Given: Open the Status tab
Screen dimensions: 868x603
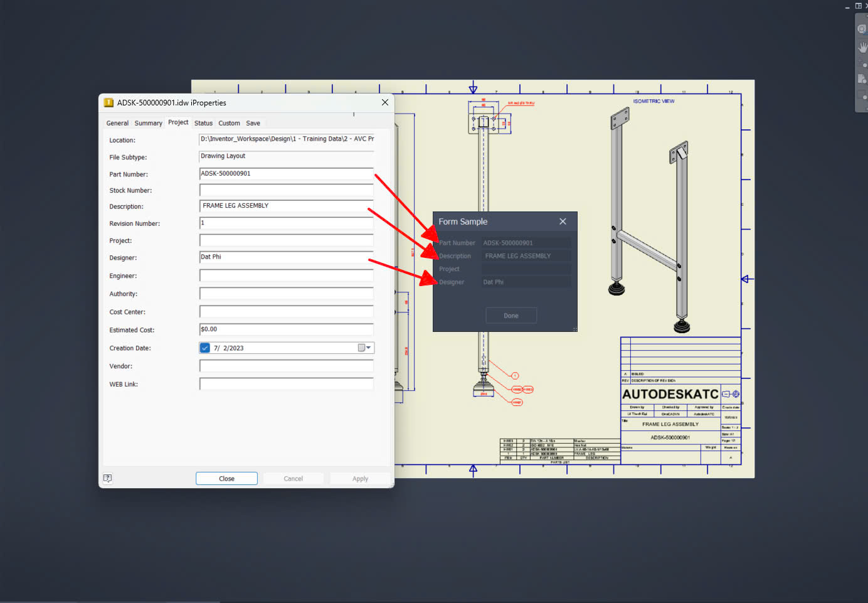Looking at the screenshot, I should pyautogui.click(x=203, y=123).
